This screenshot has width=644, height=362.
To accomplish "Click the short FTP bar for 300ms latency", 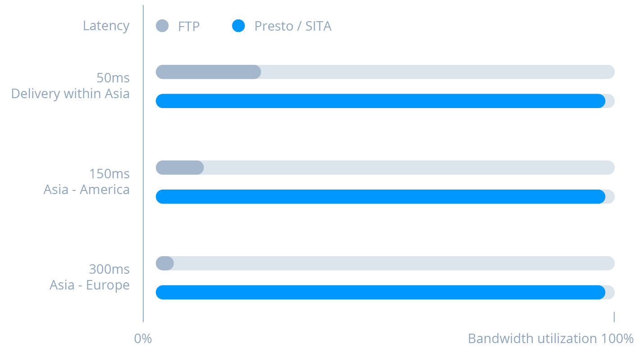I will (x=165, y=263).
